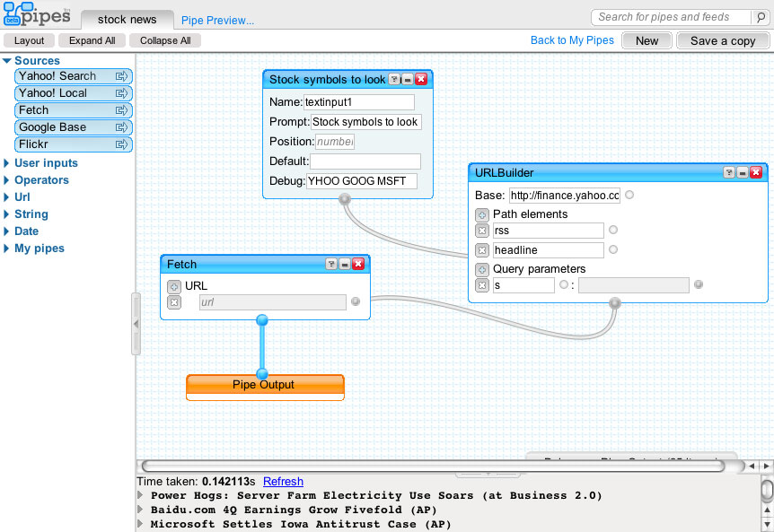Select the Pipe Output module

pos(265,388)
